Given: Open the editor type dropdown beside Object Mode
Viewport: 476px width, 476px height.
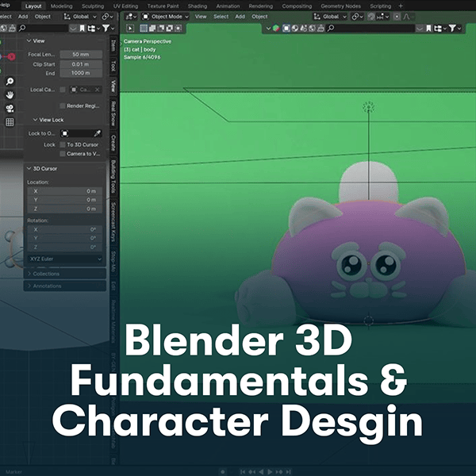Looking at the screenshot, I should 132,17.
